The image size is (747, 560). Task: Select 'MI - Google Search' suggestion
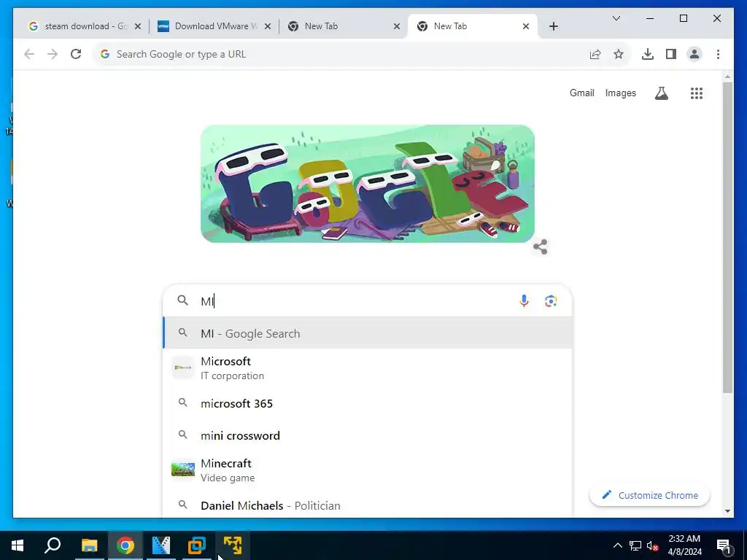[368, 333]
